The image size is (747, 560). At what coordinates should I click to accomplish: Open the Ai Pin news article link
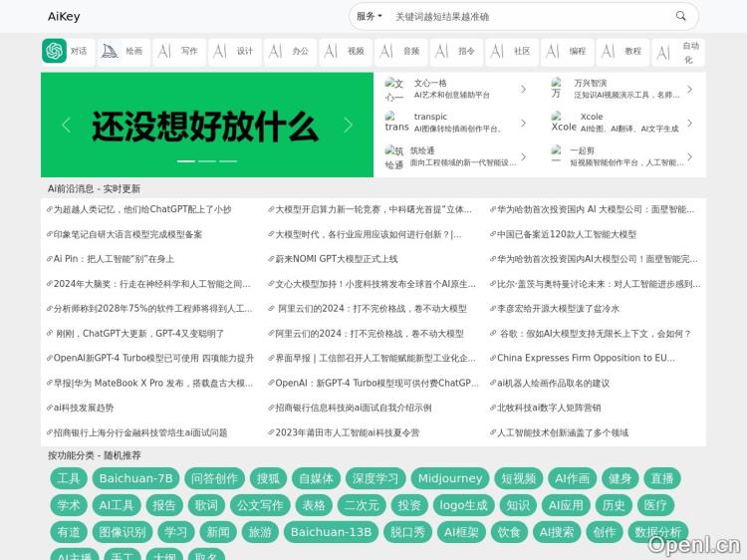coord(114,259)
